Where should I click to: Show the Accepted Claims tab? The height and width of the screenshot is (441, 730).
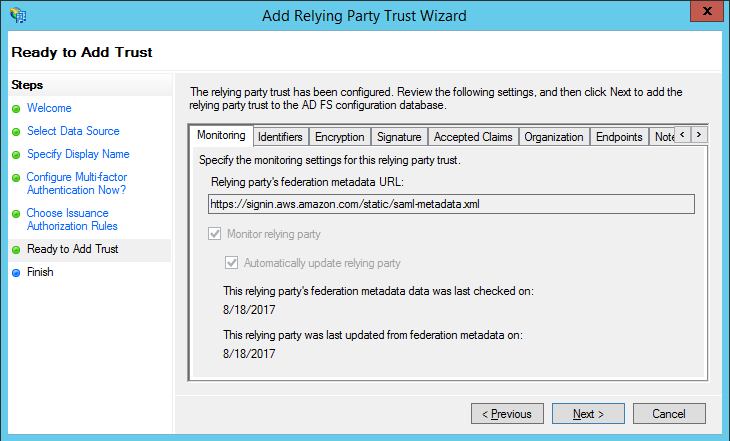[x=473, y=137]
